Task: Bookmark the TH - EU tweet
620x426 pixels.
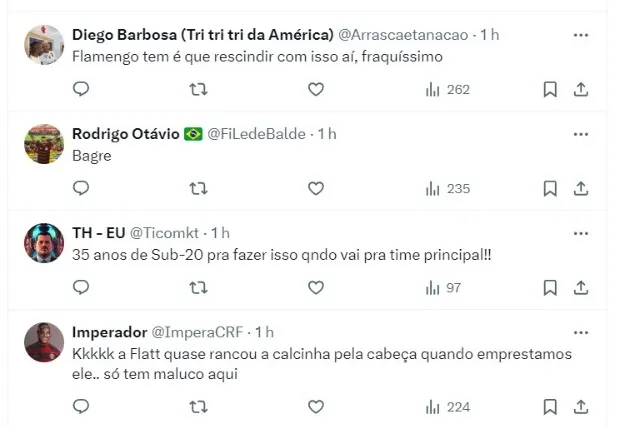Action: click(549, 287)
